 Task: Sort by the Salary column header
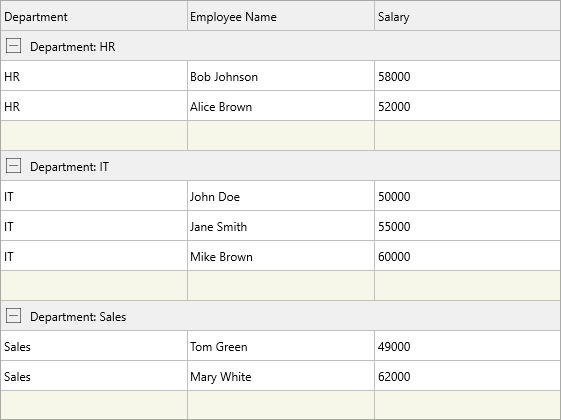point(467,16)
